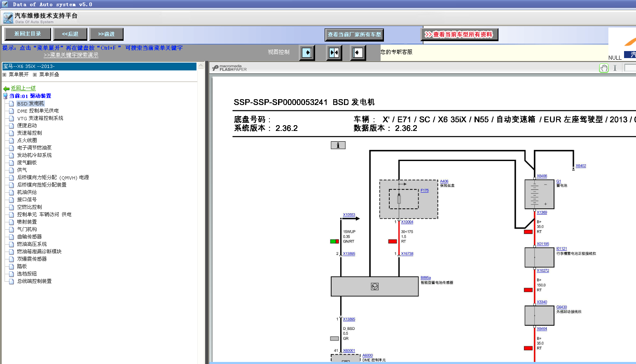Click X16738 connector link
The image size is (636, 364).
click(x=407, y=254)
